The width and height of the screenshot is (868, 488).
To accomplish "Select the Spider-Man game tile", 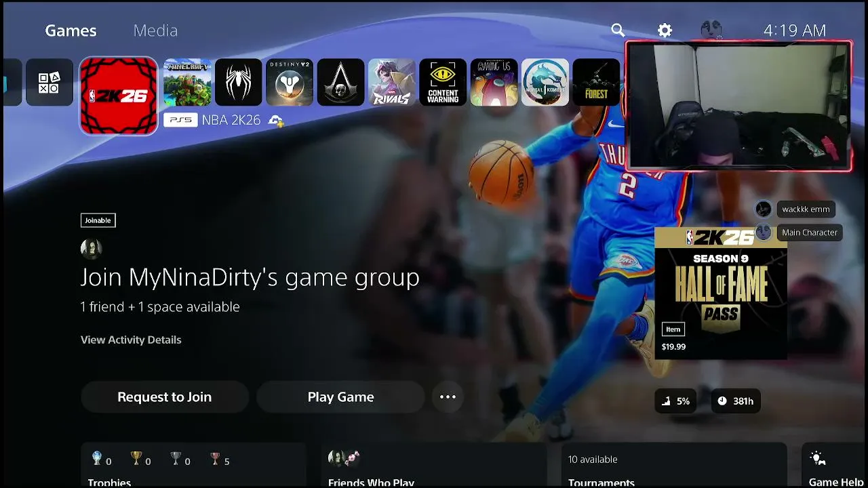I will pyautogui.click(x=239, y=83).
